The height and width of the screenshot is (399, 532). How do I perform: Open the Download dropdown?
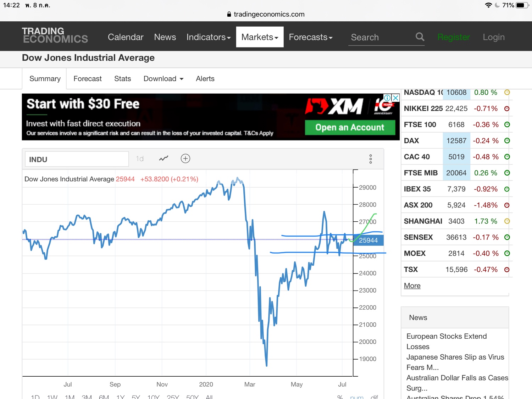pos(164,79)
